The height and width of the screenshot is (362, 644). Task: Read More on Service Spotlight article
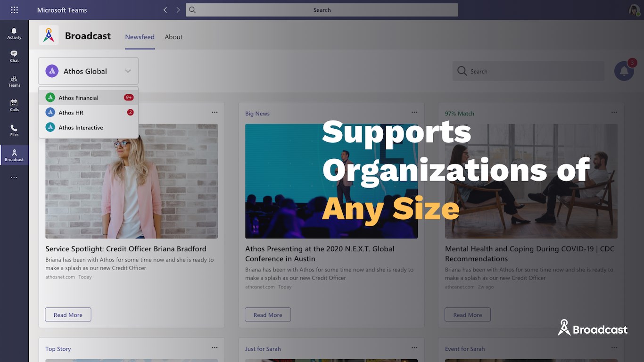(68, 315)
